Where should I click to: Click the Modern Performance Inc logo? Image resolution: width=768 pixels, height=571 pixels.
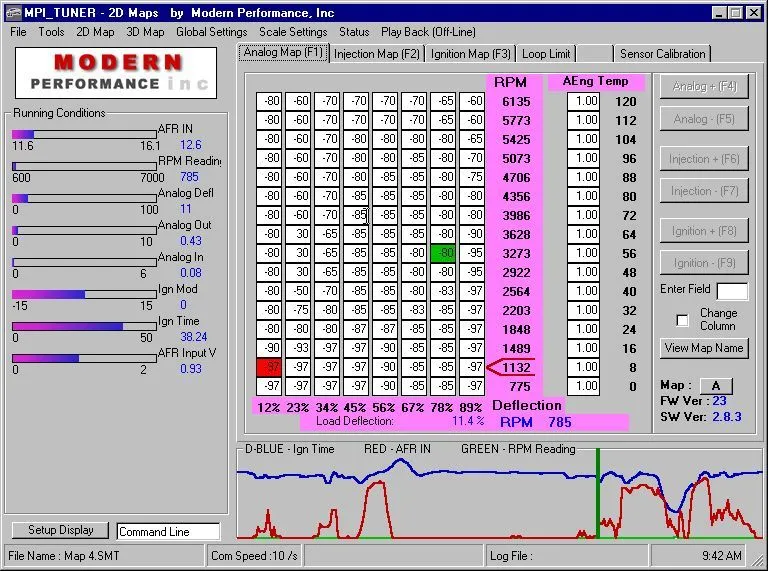118,72
